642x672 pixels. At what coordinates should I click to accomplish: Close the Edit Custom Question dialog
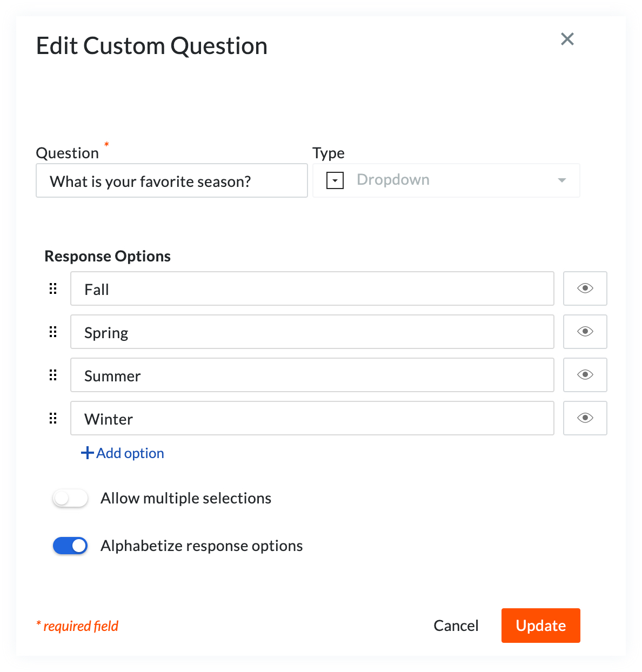pos(567,39)
